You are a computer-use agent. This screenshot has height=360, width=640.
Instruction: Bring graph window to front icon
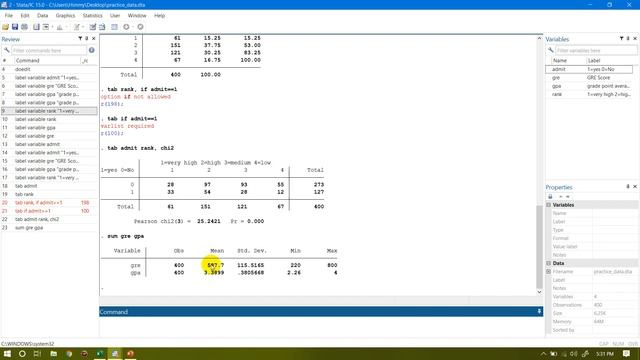60,27
